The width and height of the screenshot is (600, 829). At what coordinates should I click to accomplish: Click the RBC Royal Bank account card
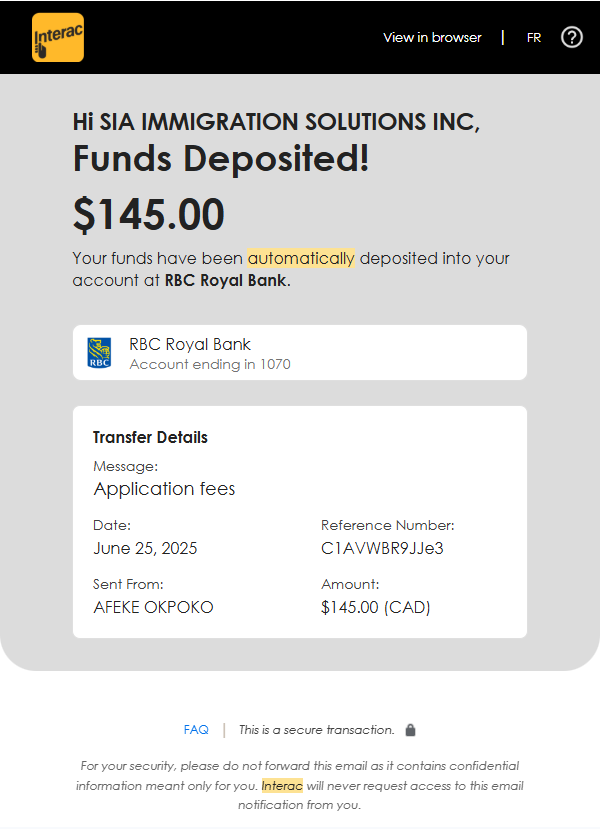point(300,352)
